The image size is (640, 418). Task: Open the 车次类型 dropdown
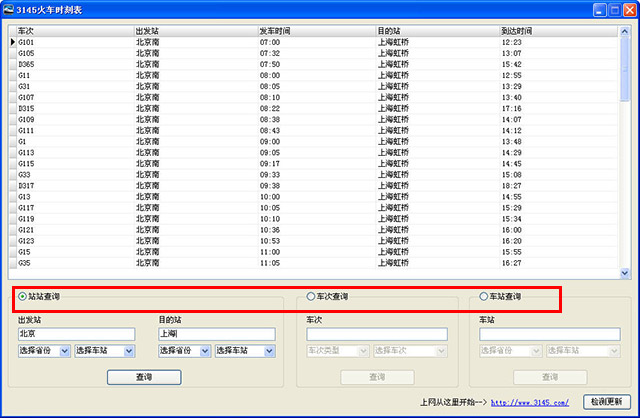coord(338,351)
